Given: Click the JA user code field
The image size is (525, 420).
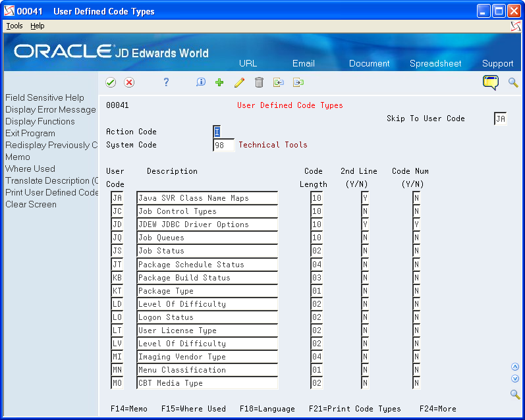Looking at the screenshot, I should tap(117, 197).
